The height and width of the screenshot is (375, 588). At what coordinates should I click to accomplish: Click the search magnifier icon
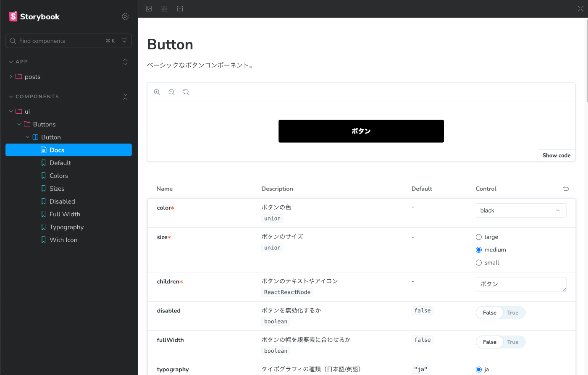[13, 41]
